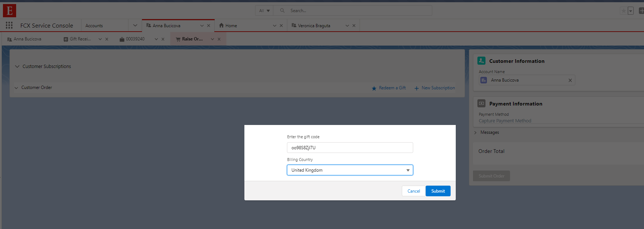The height and width of the screenshot is (229, 644).
Task: Open the search scope All dropdown
Action: click(x=264, y=11)
